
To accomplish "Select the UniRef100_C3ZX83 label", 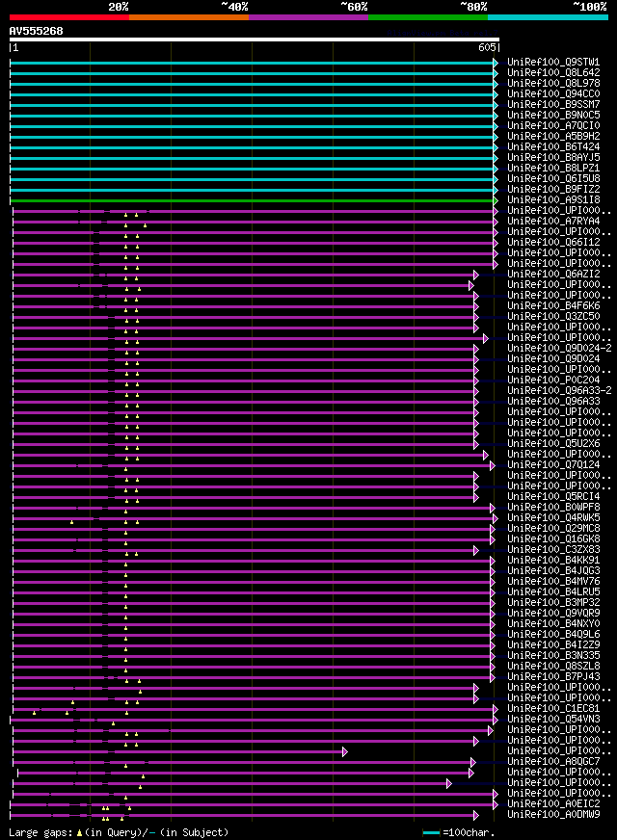I will click(x=553, y=550).
